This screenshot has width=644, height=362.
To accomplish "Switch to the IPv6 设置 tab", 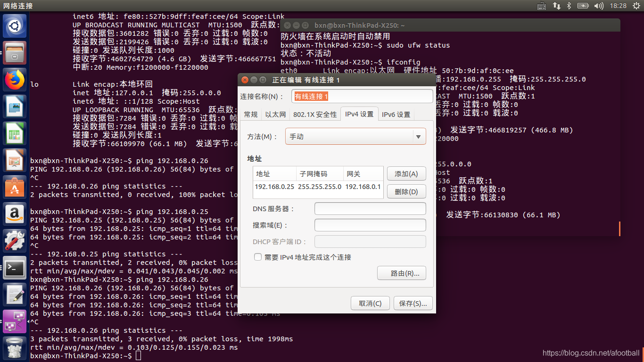I will point(396,115).
